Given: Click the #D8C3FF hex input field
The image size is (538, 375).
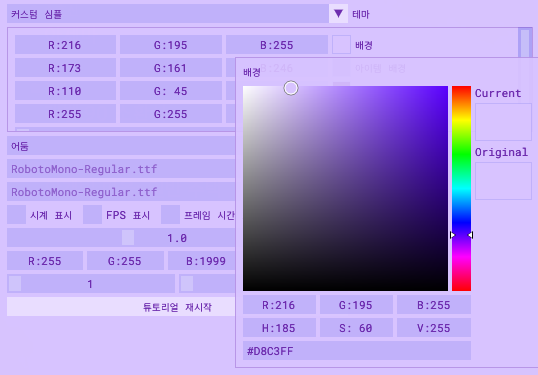Looking at the screenshot, I should pos(357,351).
